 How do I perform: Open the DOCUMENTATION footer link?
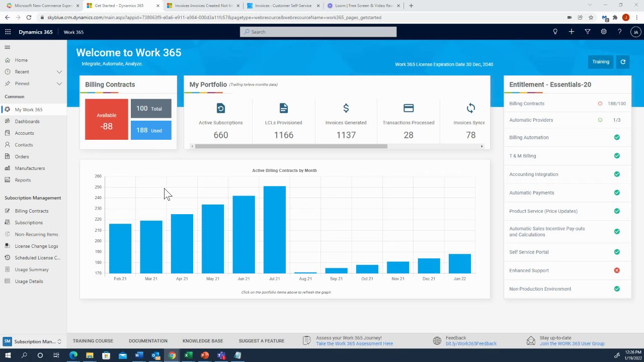[x=148, y=341]
